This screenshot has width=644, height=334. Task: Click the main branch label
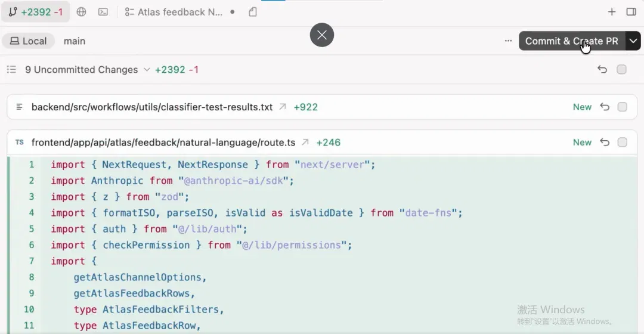[x=75, y=41]
